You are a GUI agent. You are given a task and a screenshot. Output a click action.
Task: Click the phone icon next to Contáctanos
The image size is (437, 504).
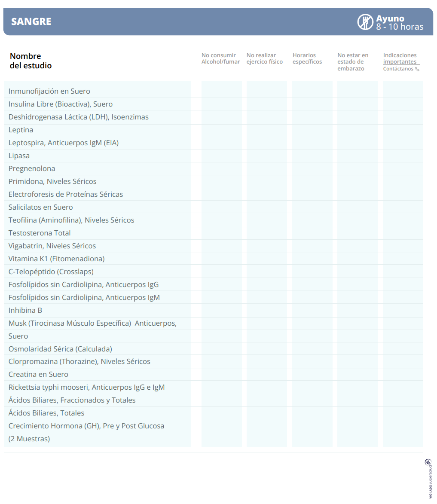coord(417,69)
